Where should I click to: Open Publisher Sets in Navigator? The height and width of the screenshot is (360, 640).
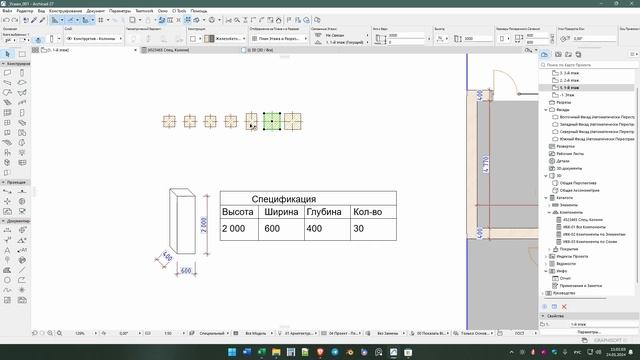coord(578,54)
